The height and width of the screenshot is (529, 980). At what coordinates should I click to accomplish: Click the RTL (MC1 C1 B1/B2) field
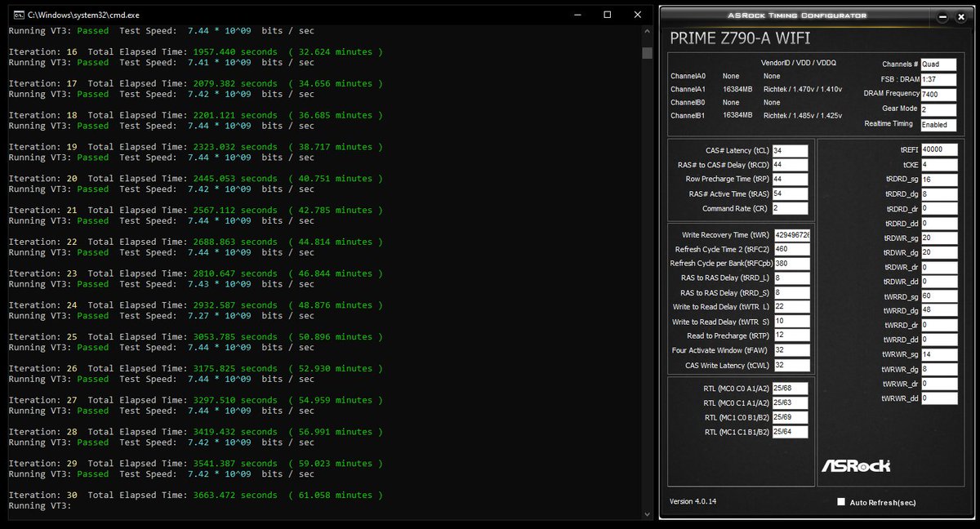pos(791,433)
